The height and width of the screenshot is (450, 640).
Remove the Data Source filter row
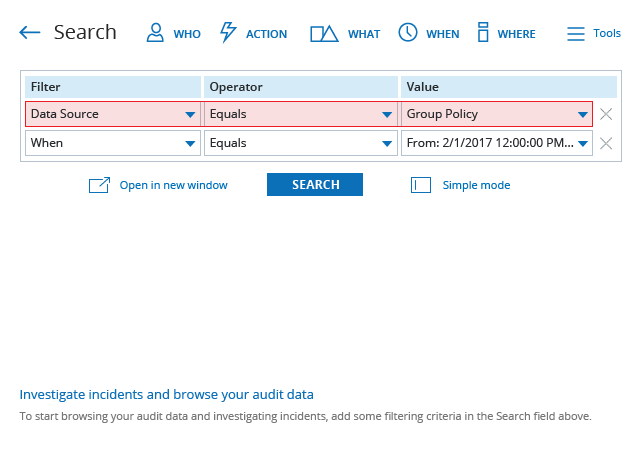pos(606,114)
